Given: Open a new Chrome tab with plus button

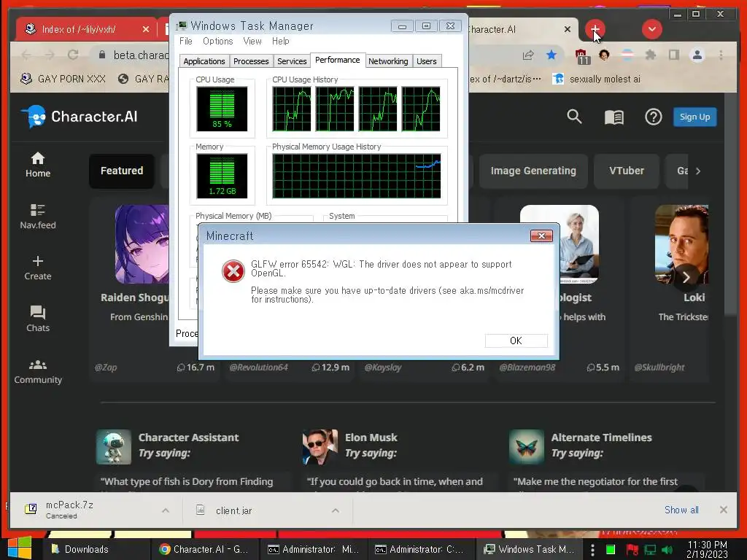Looking at the screenshot, I should (x=595, y=29).
